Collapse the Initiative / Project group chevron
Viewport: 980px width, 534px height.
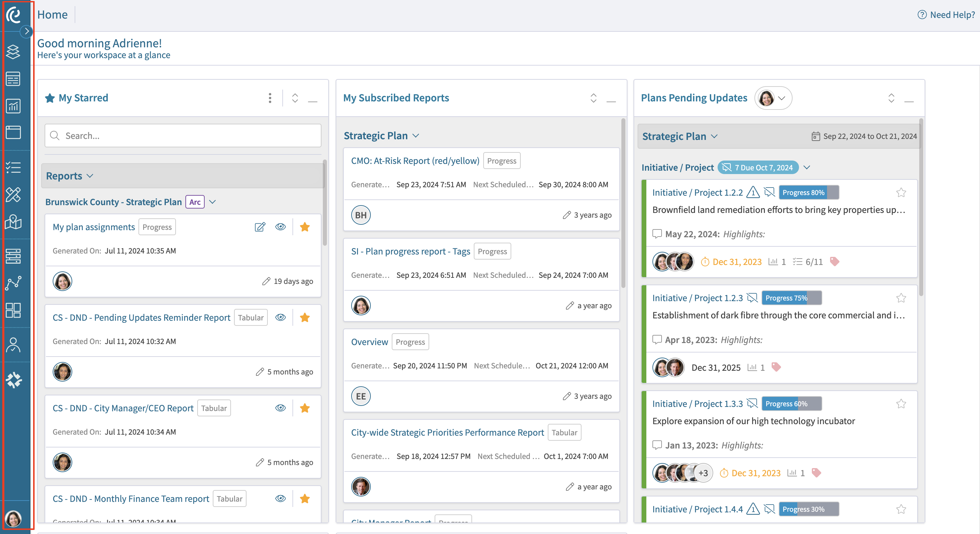(x=807, y=168)
